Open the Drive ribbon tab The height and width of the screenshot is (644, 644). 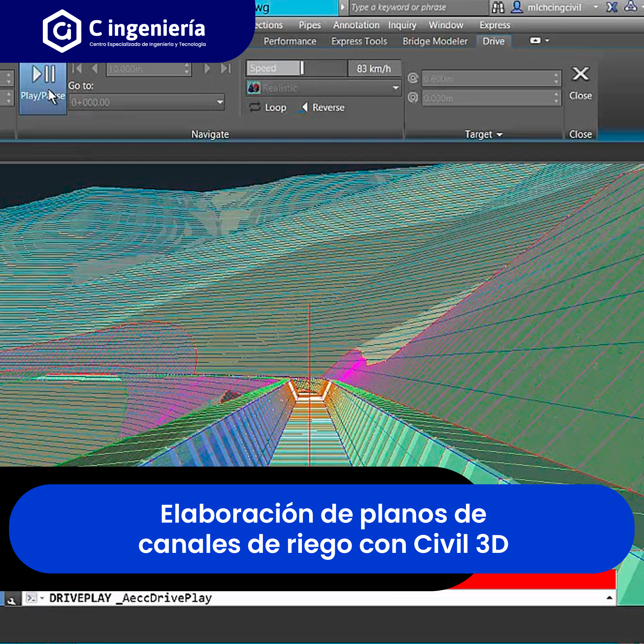(x=493, y=41)
